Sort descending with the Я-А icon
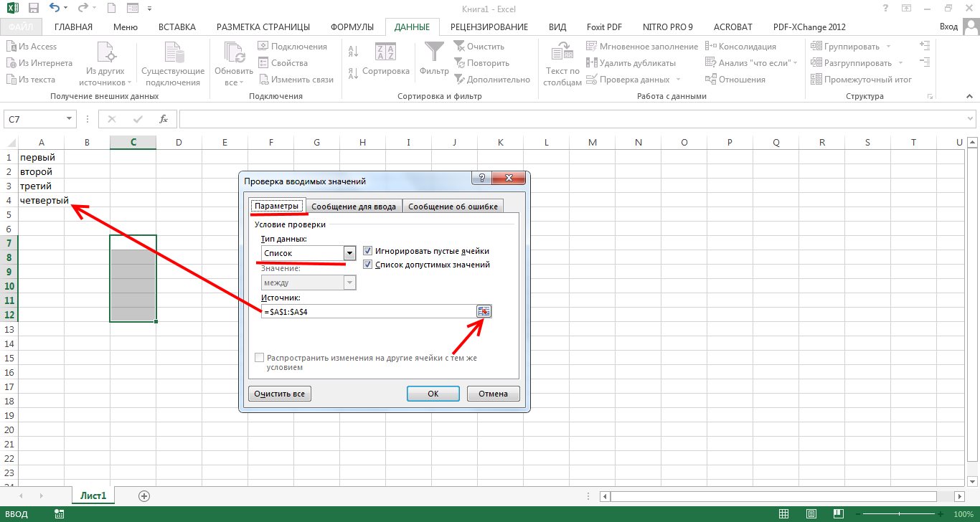The height and width of the screenshot is (522, 980). [353, 72]
